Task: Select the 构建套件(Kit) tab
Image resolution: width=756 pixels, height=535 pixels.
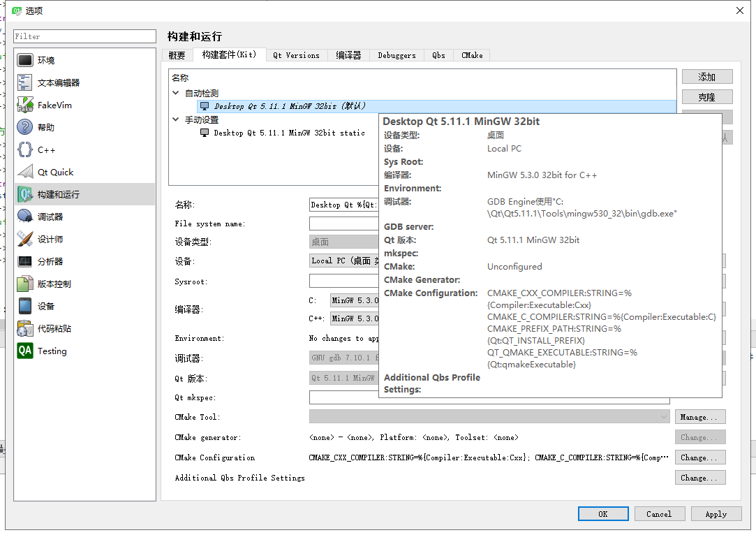Action: 229,54
